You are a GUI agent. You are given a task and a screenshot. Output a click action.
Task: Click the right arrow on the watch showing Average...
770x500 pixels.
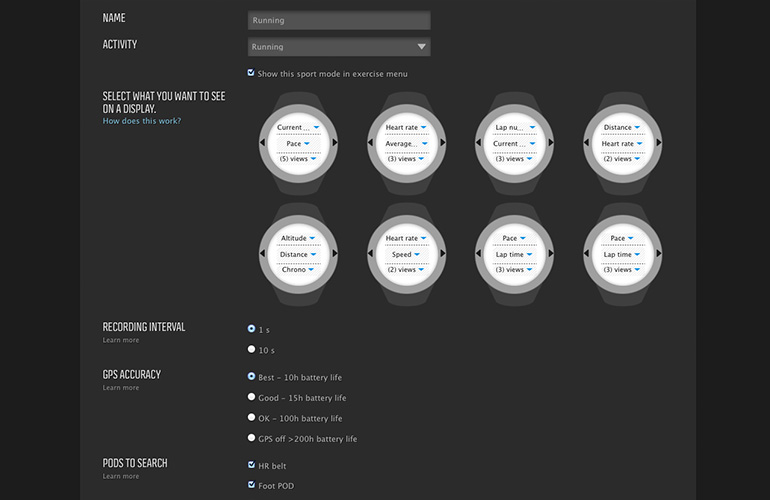pos(443,142)
